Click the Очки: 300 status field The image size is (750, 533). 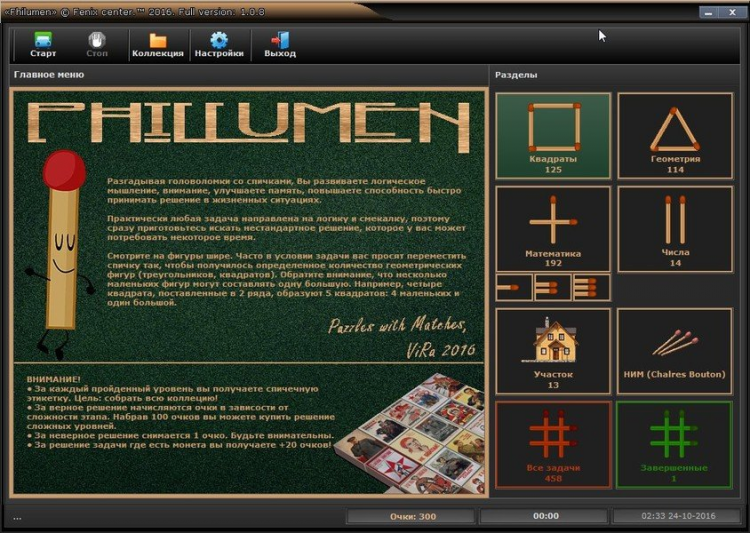412,516
